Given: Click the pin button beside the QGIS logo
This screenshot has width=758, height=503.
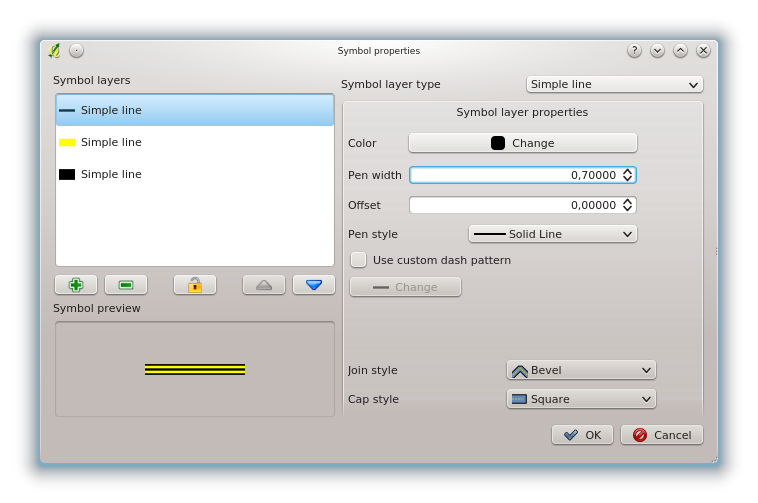Looking at the screenshot, I should [x=77, y=50].
